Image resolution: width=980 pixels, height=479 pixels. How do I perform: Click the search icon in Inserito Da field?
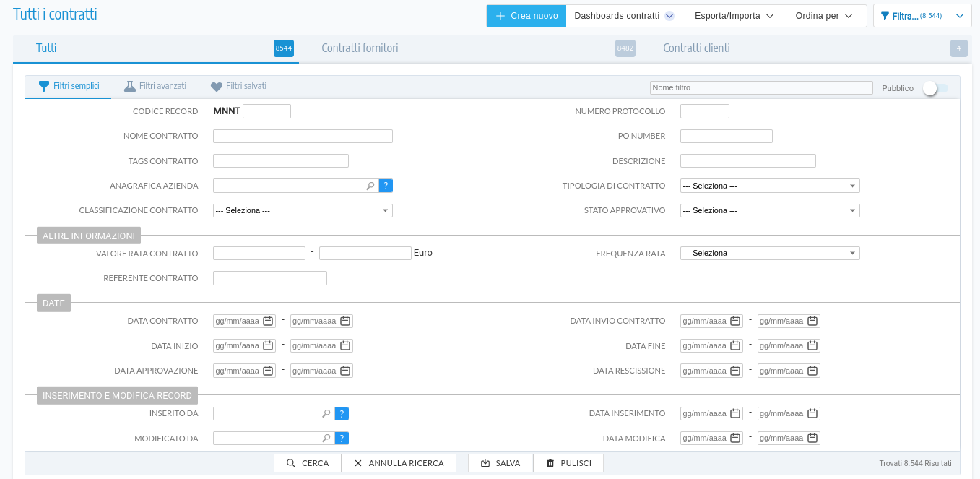326,414
